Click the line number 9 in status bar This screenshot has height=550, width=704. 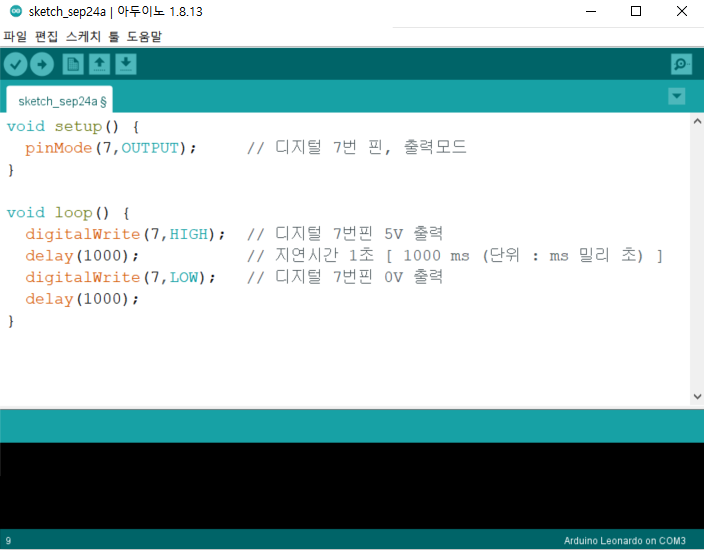8,541
